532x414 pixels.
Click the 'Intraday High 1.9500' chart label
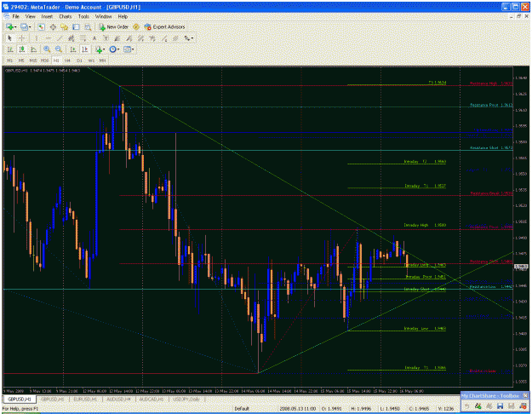coord(425,225)
